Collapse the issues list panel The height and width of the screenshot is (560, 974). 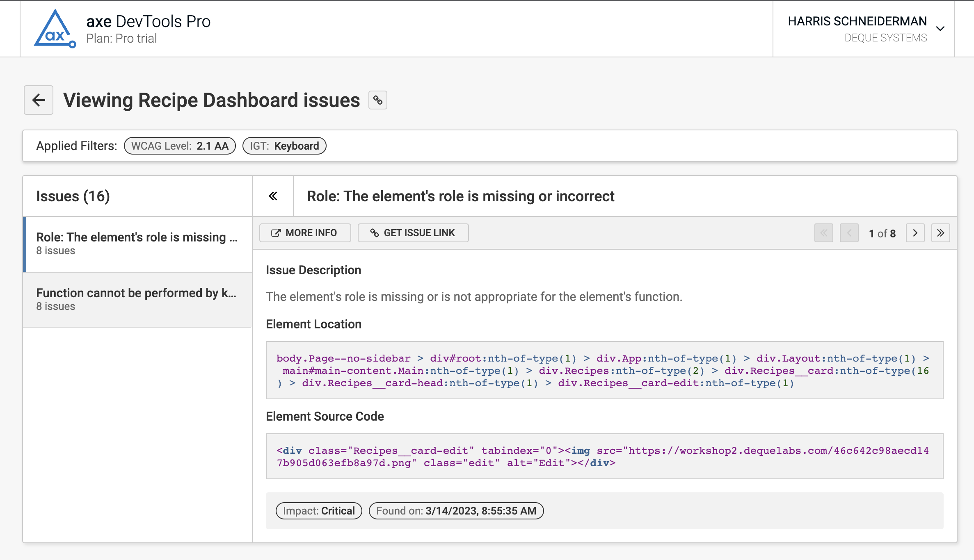(273, 196)
